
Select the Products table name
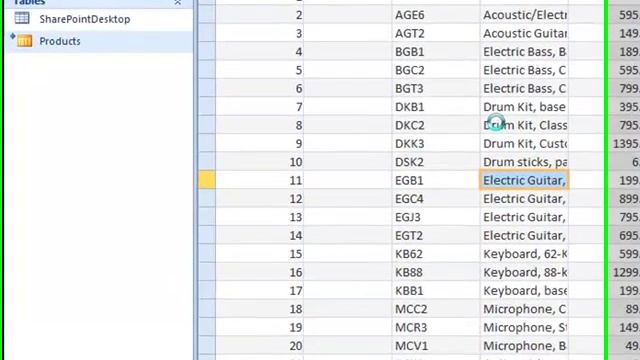[x=60, y=41]
